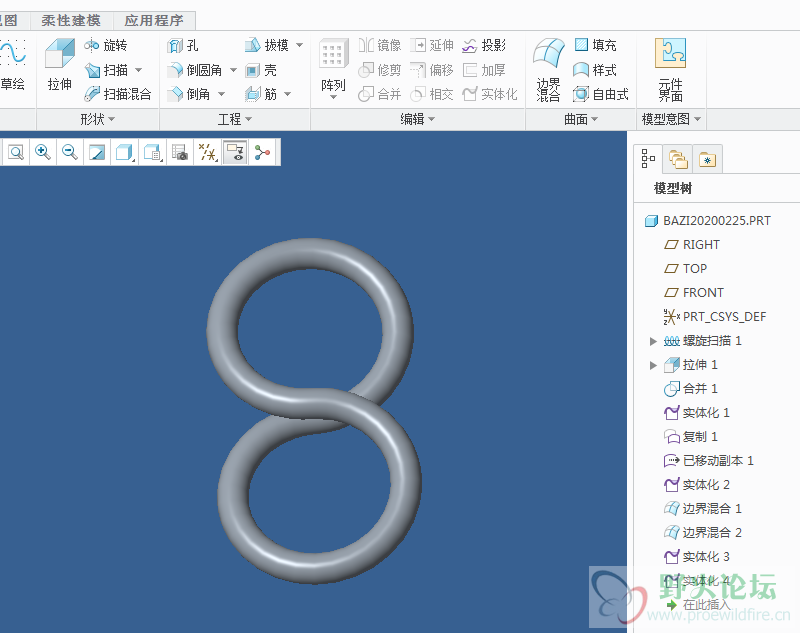This screenshot has height=633, width=800.
Task: Open the 样式 (Style) surface tool
Action: pyautogui.click(x=595, y=70)
